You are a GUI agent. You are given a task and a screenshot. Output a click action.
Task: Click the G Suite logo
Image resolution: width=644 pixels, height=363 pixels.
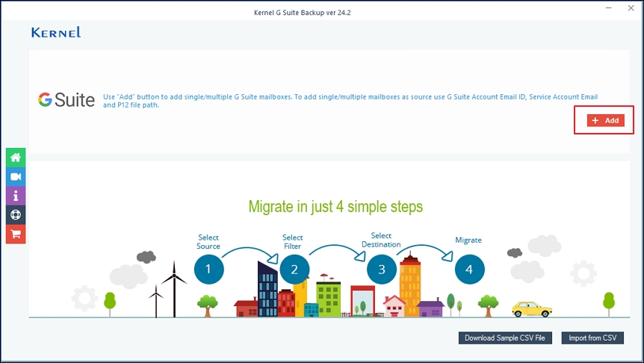click(x=66, y=100)
